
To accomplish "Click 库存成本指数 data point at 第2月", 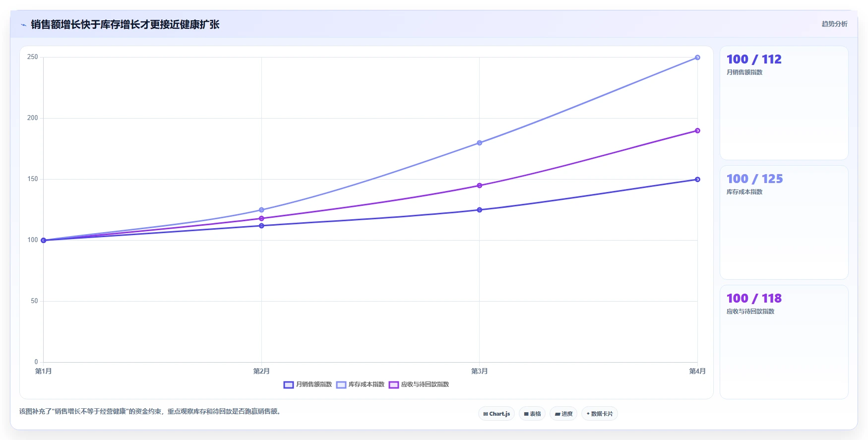I will (261, 210).
